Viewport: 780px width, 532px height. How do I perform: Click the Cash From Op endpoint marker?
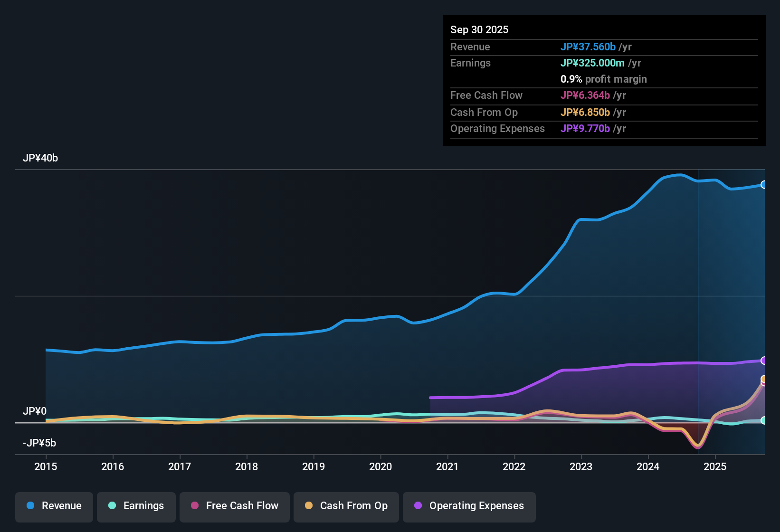(763, 379)
